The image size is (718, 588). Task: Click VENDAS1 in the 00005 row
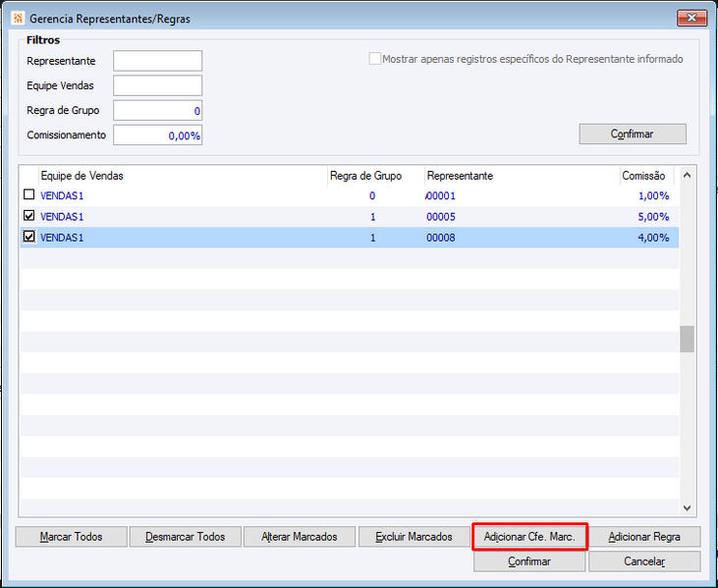point(62,216)
